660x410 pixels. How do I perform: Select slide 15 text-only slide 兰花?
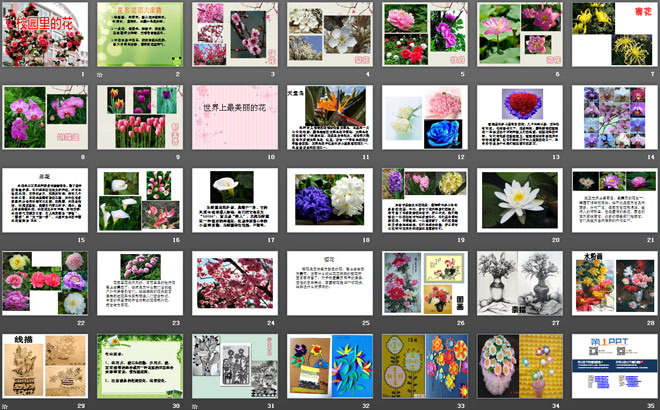coord(45,200)
